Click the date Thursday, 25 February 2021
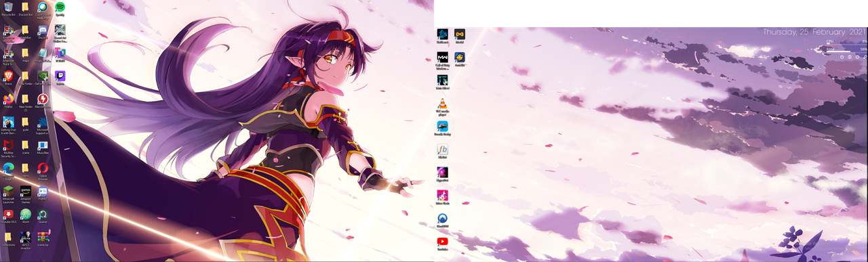The width and height of the screenshot is (868, 262). point(814,32)
